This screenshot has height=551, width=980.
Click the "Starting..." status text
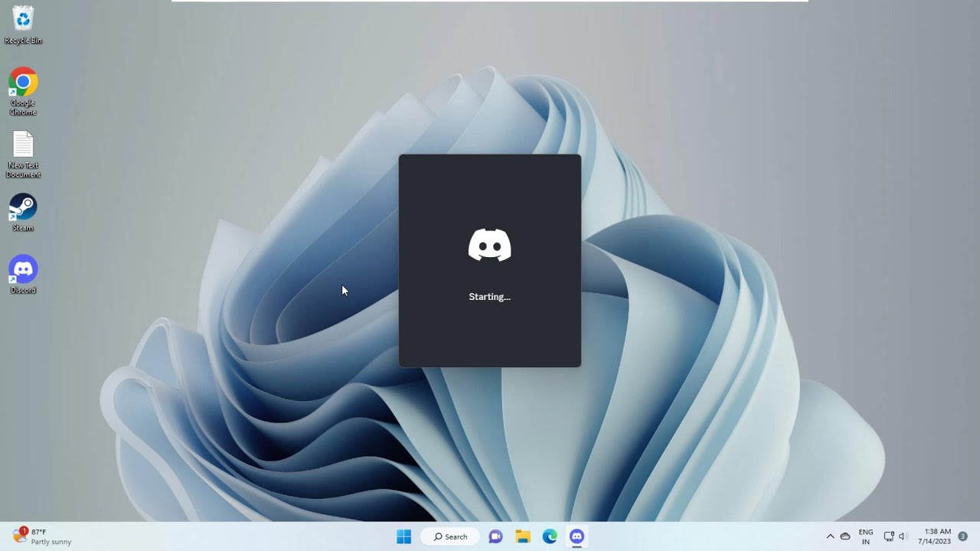(490, 297)
